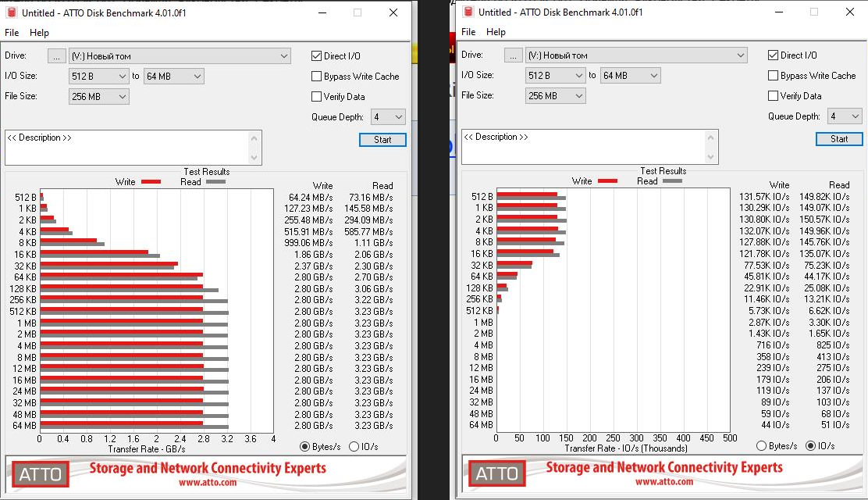Viewport: 868px width, 500px height.
Task: Open 64 MB I/O size dropdown in right window
Action: [x=631, y=75]
